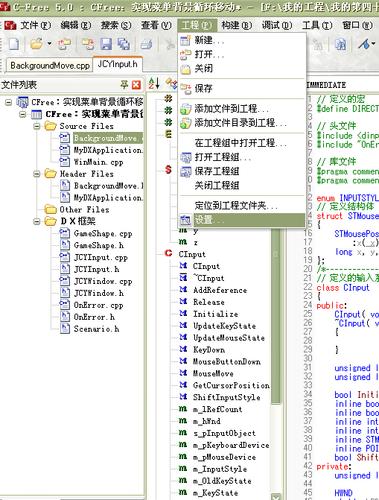
Task: Choose 打开... in project menu
Action: click(x=242, y=54)
